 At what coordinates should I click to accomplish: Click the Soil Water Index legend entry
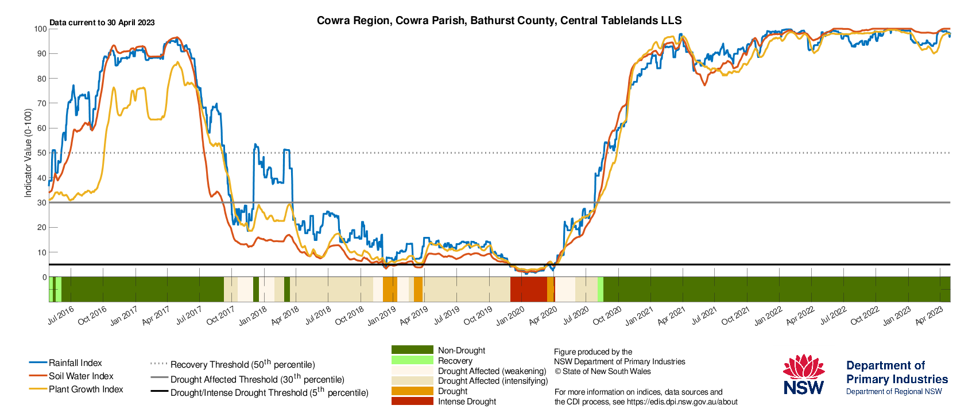click(71, 376)
